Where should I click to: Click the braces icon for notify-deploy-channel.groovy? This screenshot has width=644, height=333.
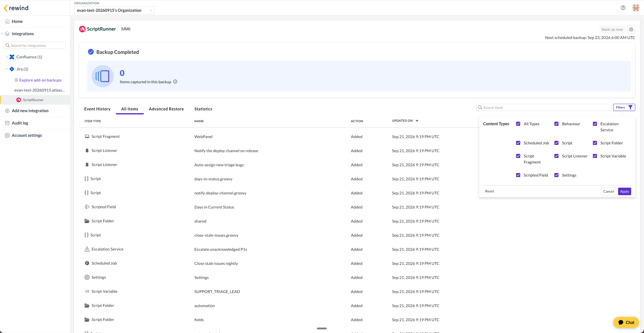(x=86, y=193)
